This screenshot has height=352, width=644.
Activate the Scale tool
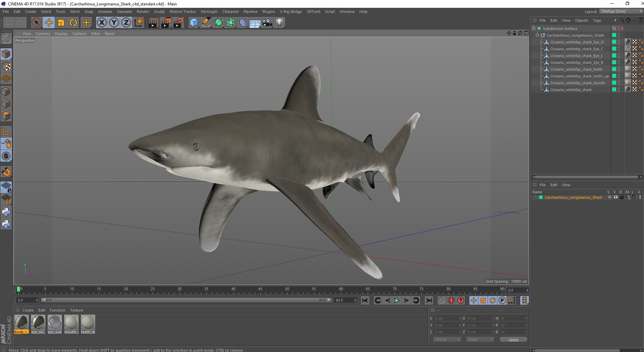coord(61,23)
